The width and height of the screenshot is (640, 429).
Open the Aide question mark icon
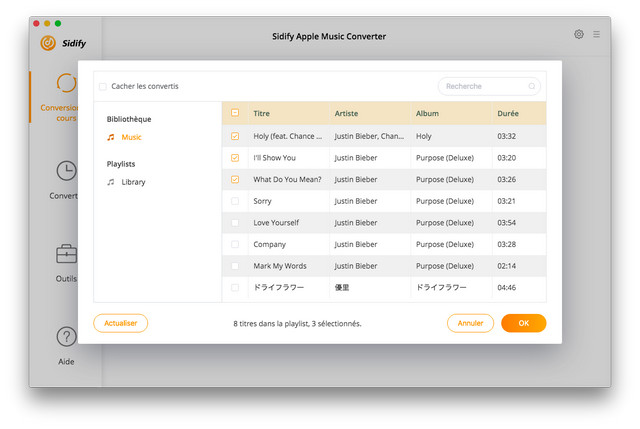click(x=66, y=337)
